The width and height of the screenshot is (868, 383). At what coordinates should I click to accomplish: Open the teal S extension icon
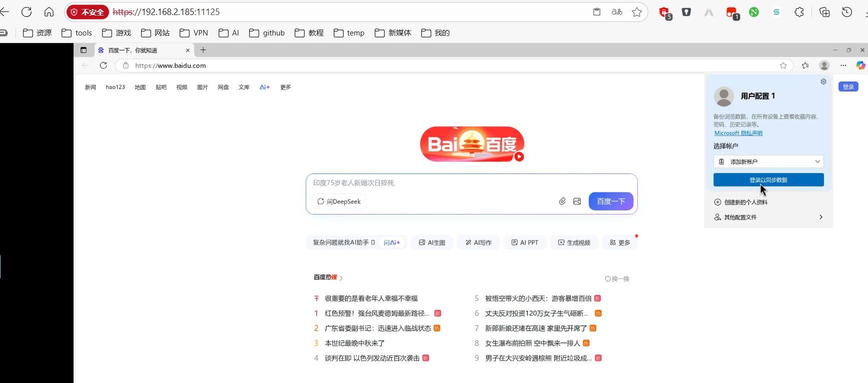776,12
